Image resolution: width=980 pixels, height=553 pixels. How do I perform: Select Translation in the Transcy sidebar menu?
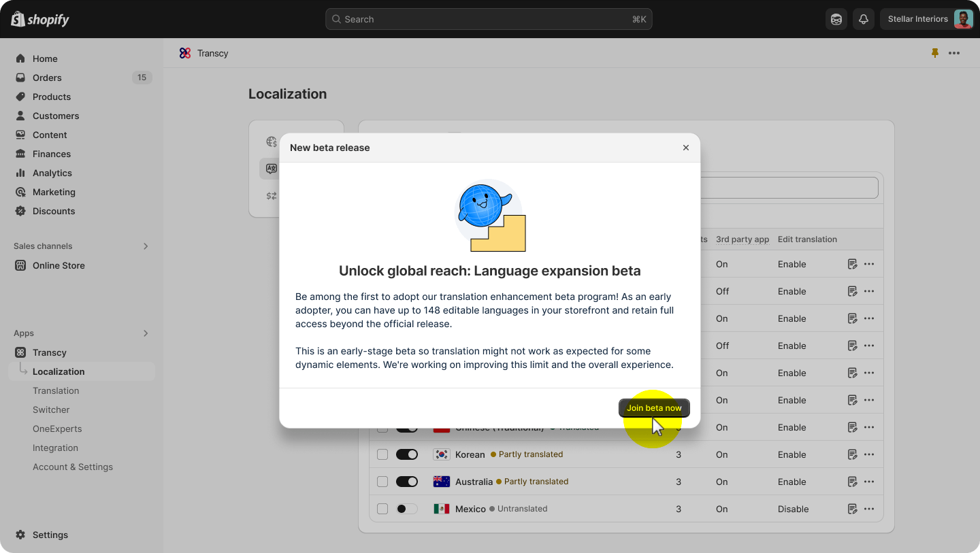click(x=56, y=390)
